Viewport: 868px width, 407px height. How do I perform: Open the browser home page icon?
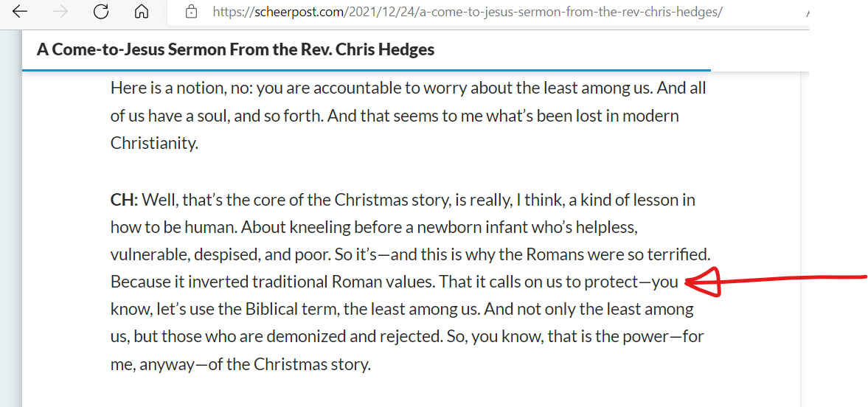(x=142, y=12)
